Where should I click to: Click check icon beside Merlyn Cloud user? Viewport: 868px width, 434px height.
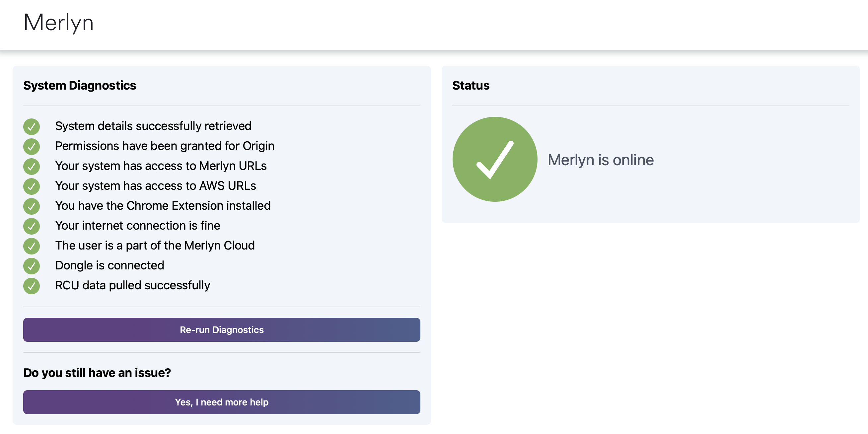pos(31,246)
